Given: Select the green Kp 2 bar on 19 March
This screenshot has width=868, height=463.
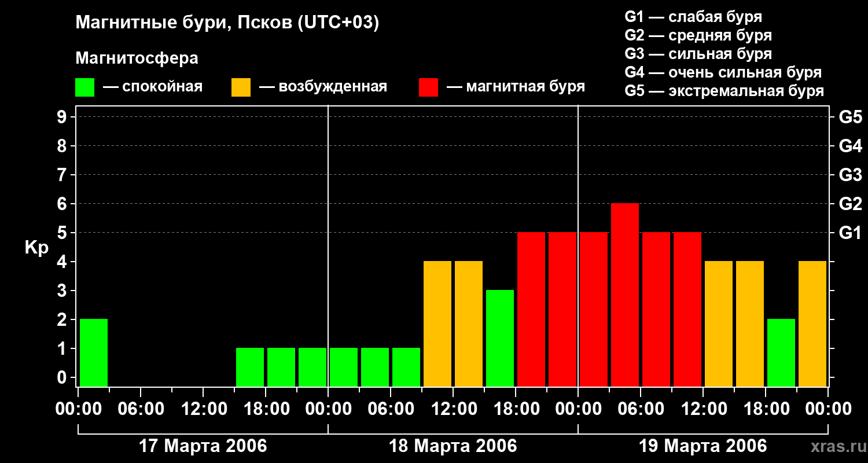Looking at the screenshot, I should (x=781, y=352).
